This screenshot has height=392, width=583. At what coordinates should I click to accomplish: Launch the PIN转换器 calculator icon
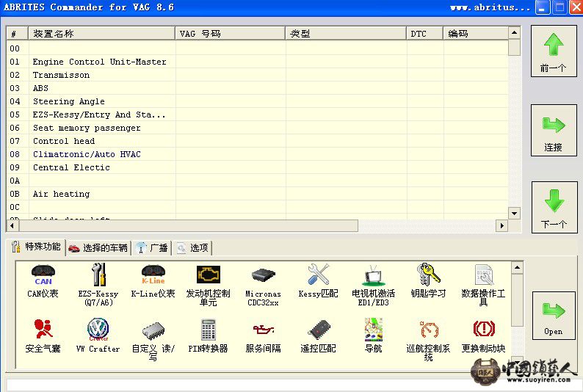208,336
